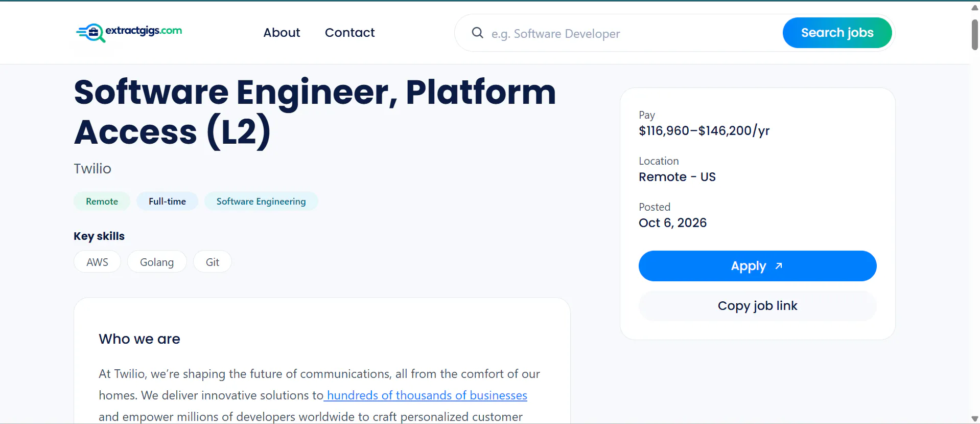This screenshot has height=424, width=980.
Task: Click the AWS skill chip
Action: click(97, 262)
